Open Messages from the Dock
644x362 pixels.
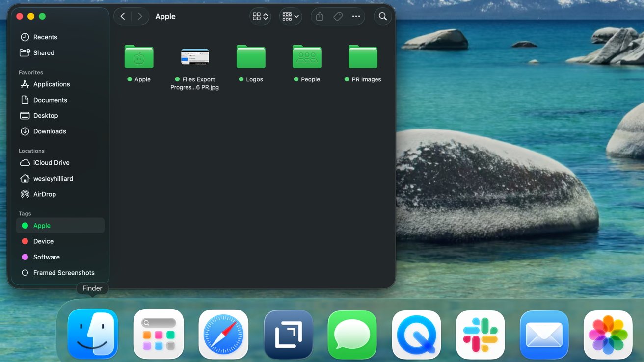352,334
